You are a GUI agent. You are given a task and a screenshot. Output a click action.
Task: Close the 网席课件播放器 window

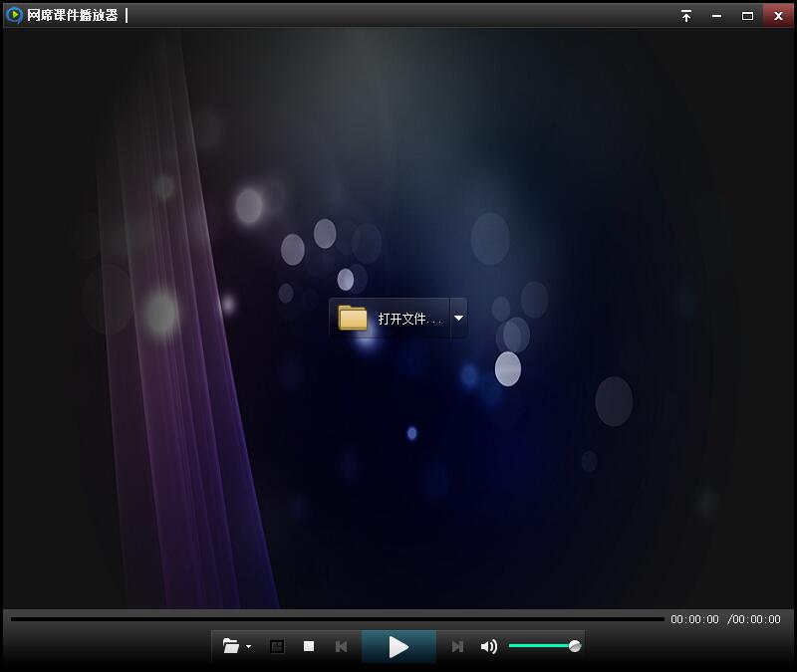point(778,16)
